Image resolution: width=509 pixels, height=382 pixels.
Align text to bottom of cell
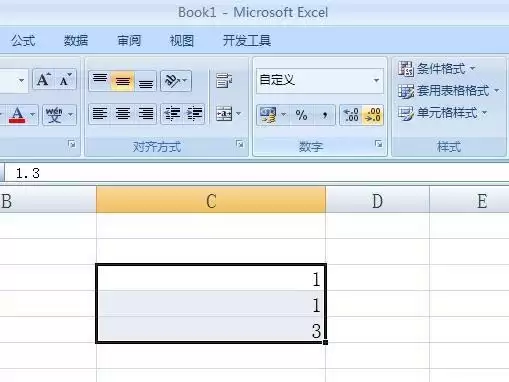click(146, 80)
